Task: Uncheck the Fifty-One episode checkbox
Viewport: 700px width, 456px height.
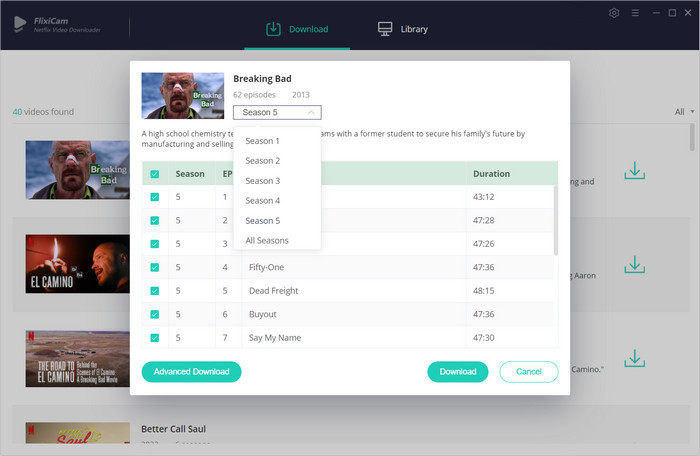Action: click(x=154, y=268)
